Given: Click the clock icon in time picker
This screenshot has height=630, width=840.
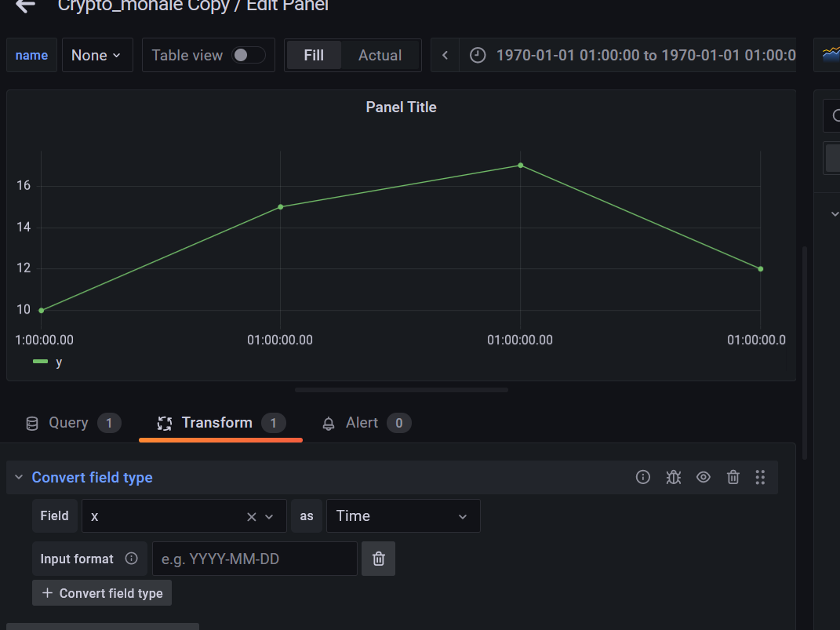Looking at the screenshot, I should pos(478,55).
